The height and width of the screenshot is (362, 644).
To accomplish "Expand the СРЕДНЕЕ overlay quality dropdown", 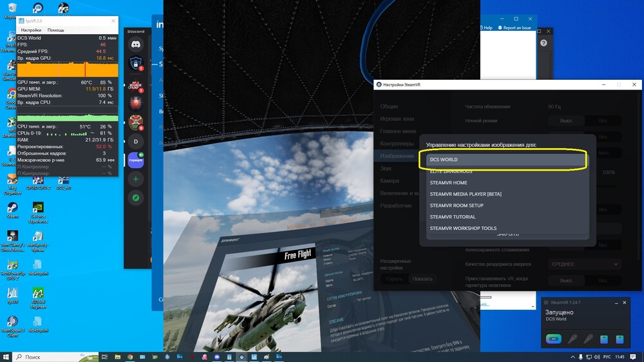I will pos(584,264).
